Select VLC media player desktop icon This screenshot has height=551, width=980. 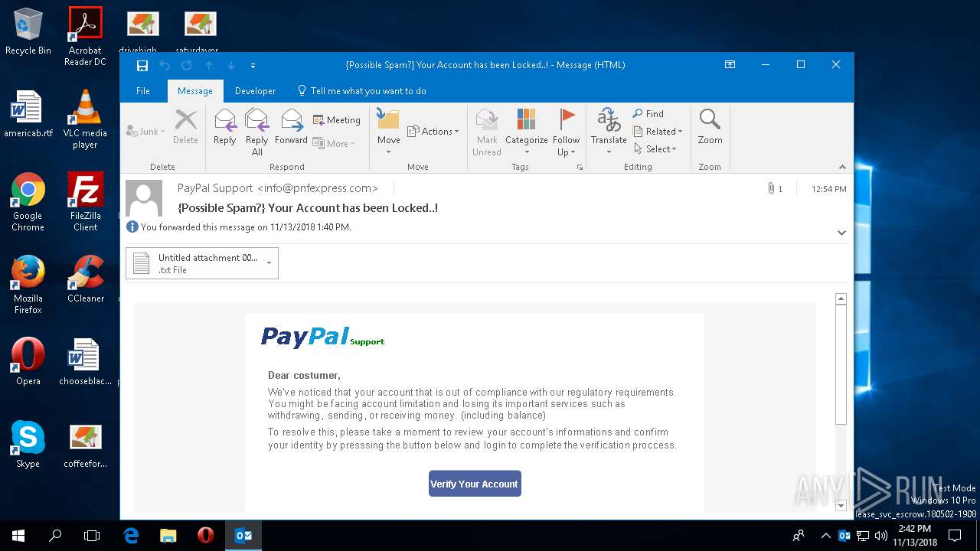(x=85, y=119)
